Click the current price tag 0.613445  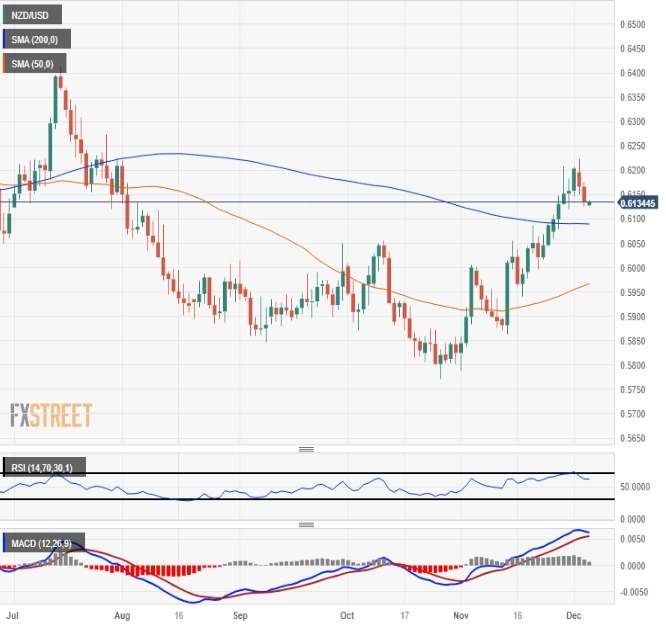coord(637,203)
